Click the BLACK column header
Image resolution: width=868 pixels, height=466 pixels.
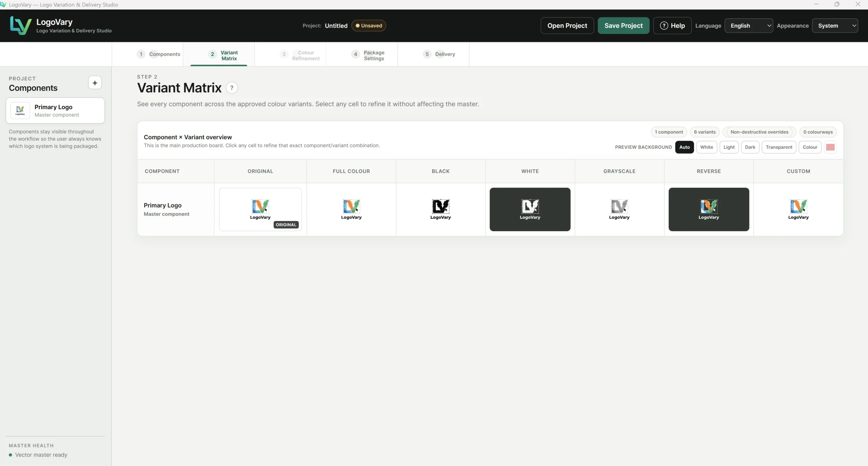pos(440,171)
